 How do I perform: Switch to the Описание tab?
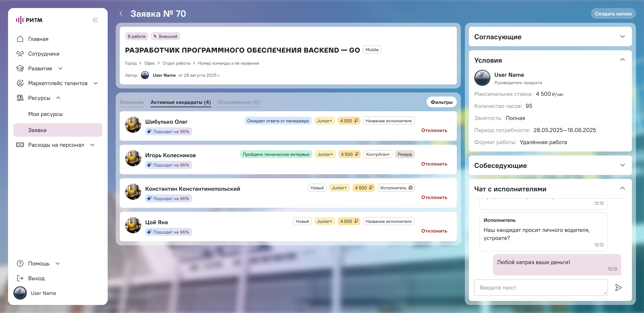tap(132, 102)
